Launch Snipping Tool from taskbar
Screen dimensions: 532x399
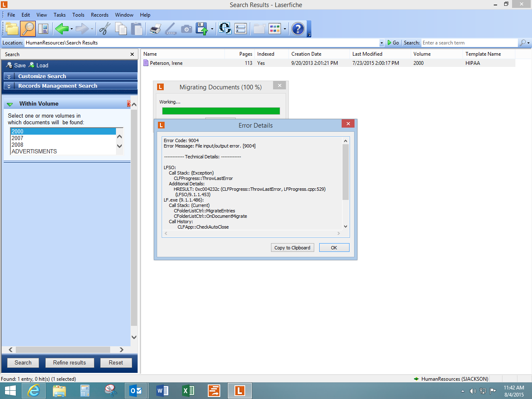coord(111,391)
